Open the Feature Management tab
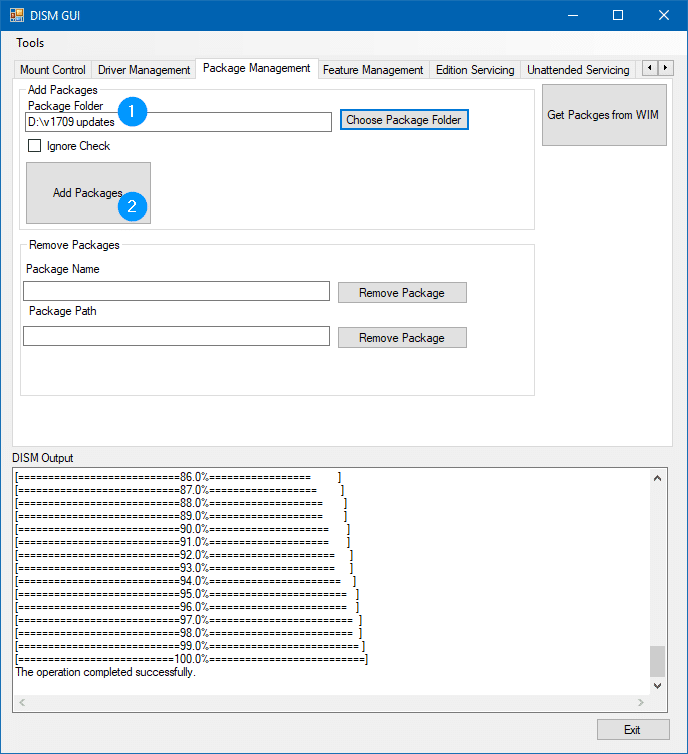This screenshot has width=688, height=754. 373,70
